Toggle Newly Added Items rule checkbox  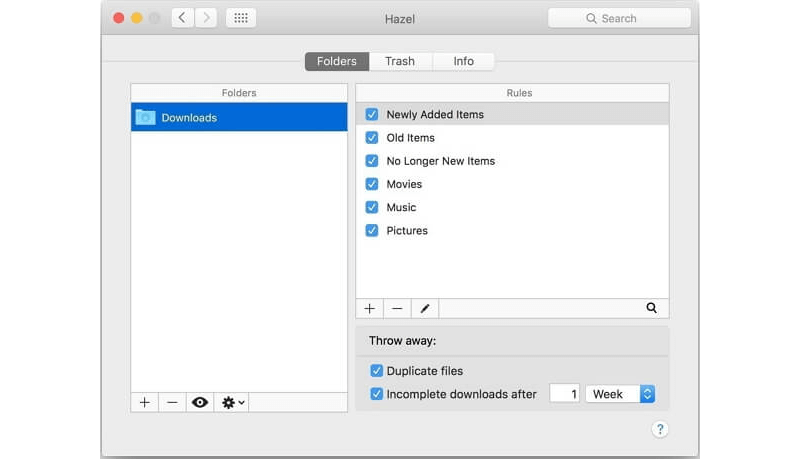click(372, 114)
